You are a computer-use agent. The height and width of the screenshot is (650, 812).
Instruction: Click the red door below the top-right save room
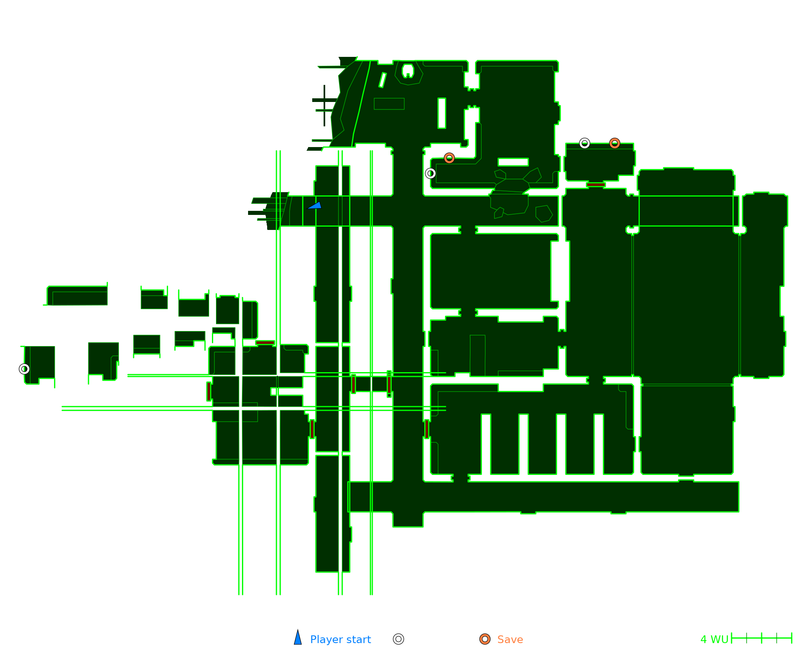pos(596,184)
